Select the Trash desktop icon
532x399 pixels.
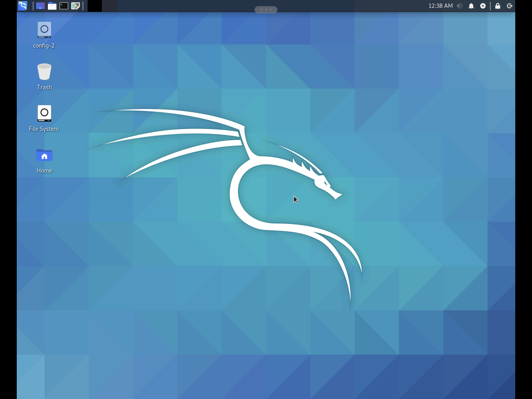tap(44, 72)
